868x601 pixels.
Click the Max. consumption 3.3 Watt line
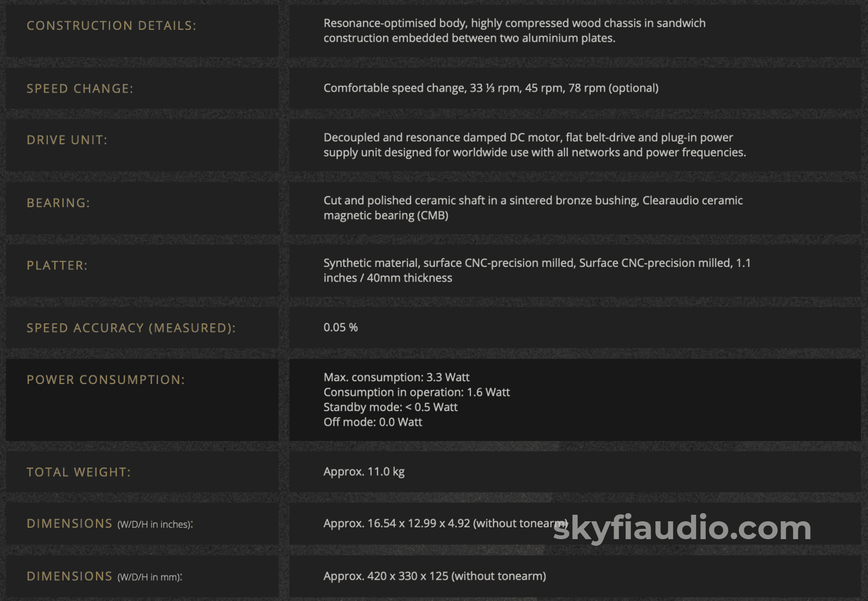tap(396, 377)
